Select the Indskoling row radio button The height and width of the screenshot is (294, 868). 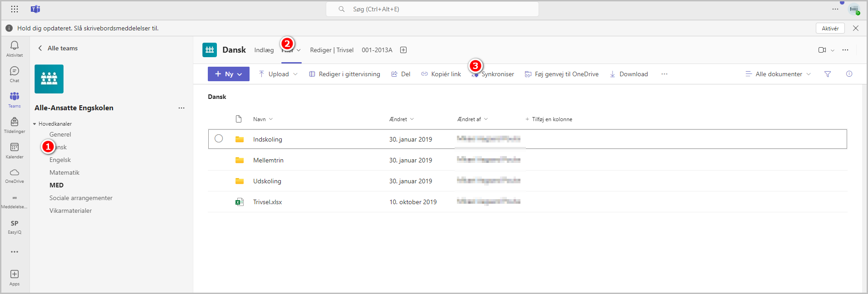coord(219,138)
